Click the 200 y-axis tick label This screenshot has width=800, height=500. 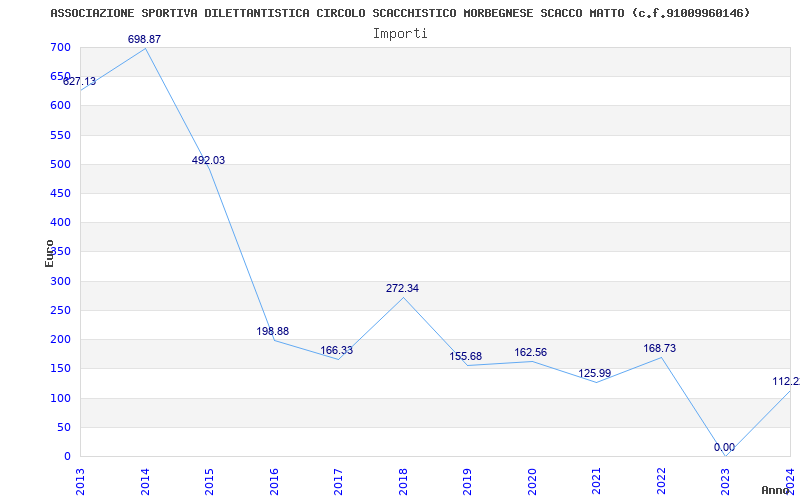[60, 339]
